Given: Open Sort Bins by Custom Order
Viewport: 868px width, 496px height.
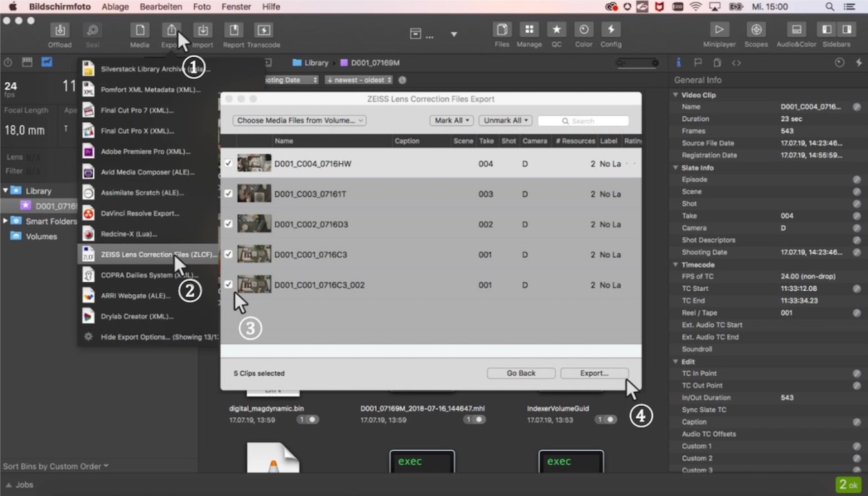Looking at the screenshot, I should point(55,466).
